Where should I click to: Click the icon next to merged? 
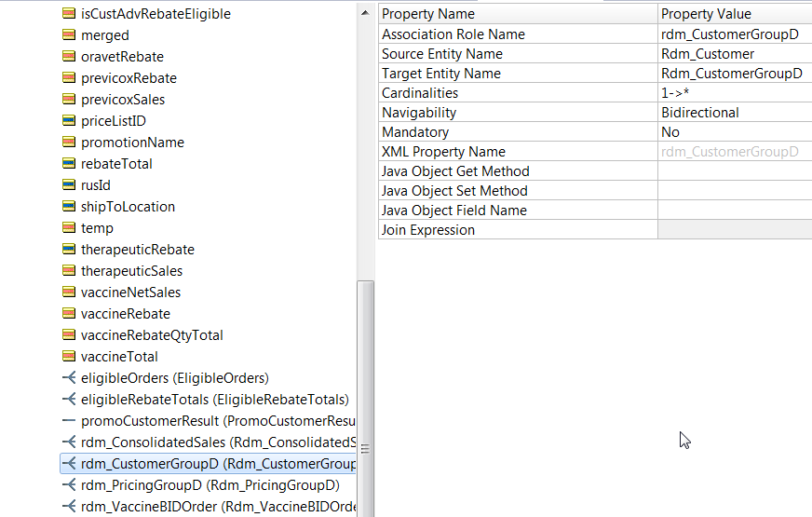(68, 34)
